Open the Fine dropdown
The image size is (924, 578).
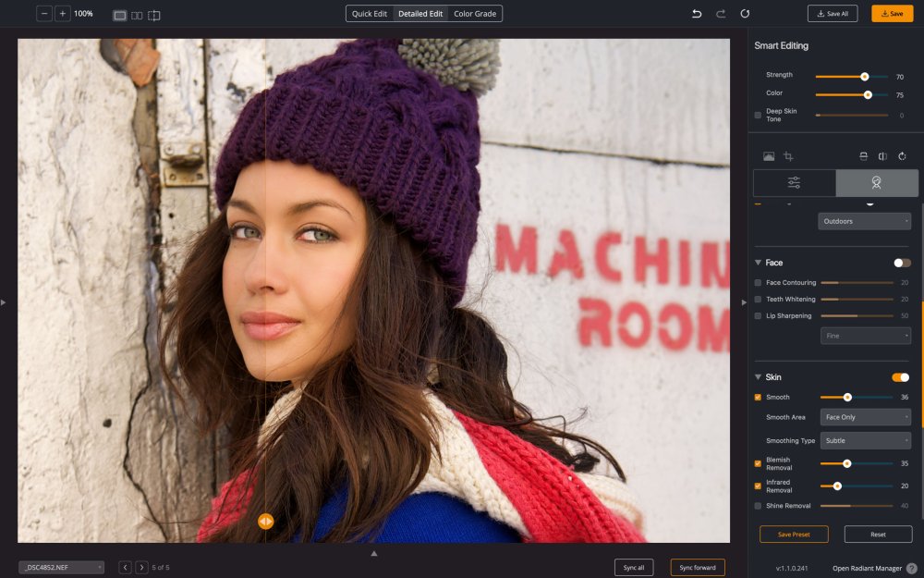(x=866, y=336)
